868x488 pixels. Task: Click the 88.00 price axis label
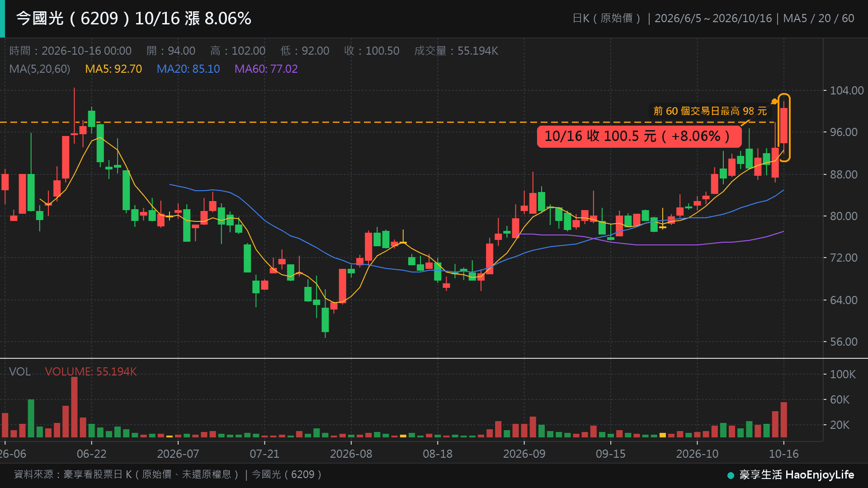(x=844, y=174)
